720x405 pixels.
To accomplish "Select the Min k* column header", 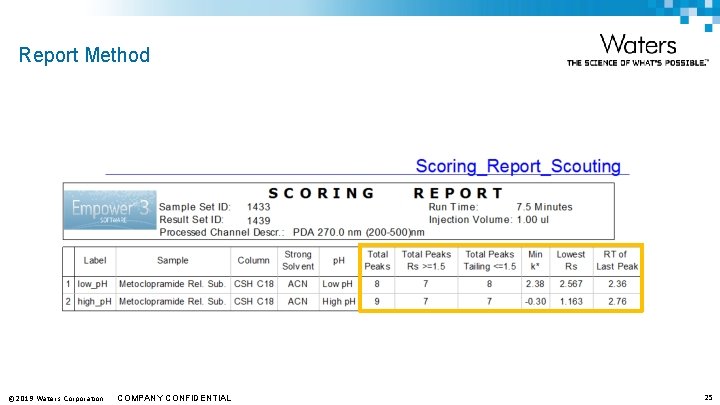I will (535, 260).
